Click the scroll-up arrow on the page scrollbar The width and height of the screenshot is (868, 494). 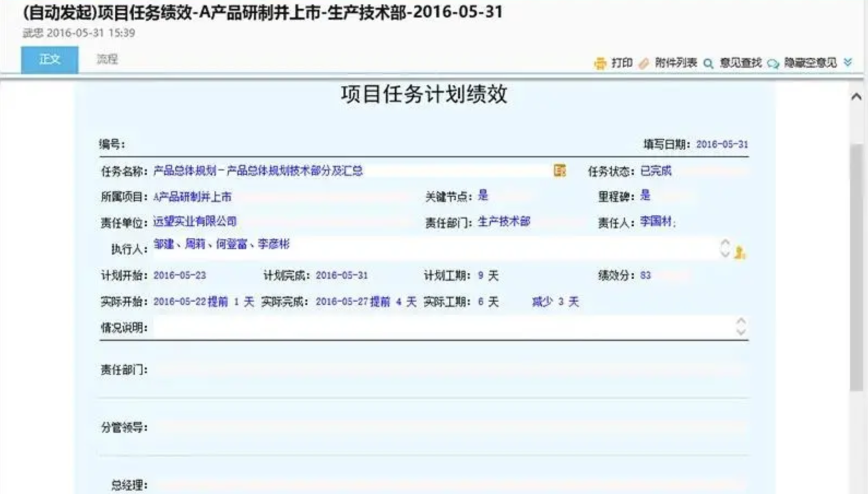[856, 97]
